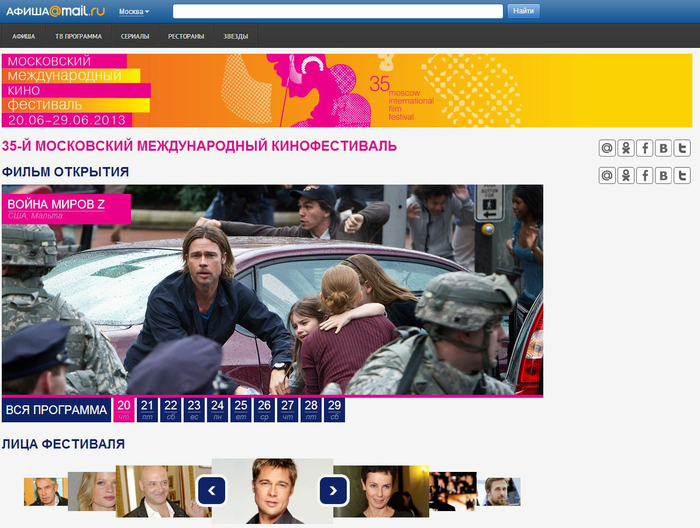Share Фильм открытия on Facebook
Screen dimensions: 700x528
645,175
